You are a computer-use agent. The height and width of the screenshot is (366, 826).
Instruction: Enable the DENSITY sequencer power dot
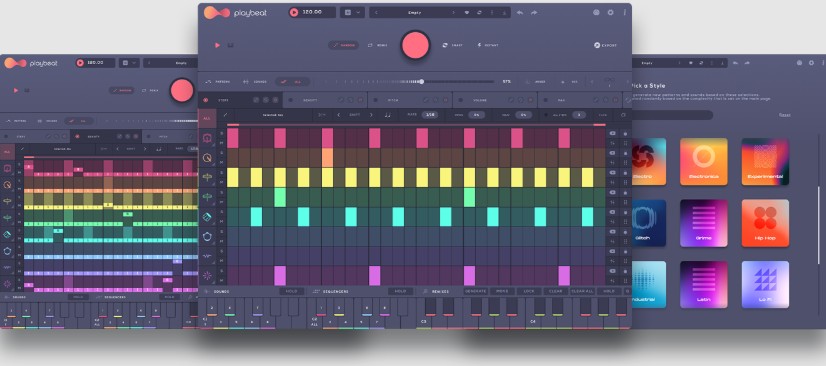[290, 100]
